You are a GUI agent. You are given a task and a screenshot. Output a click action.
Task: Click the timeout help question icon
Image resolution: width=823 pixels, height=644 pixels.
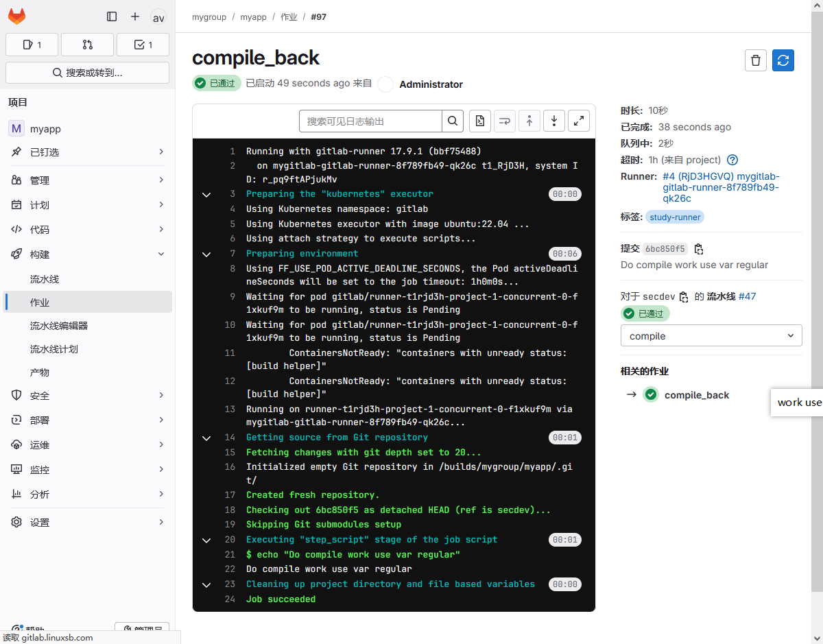[x=732, y=160]
